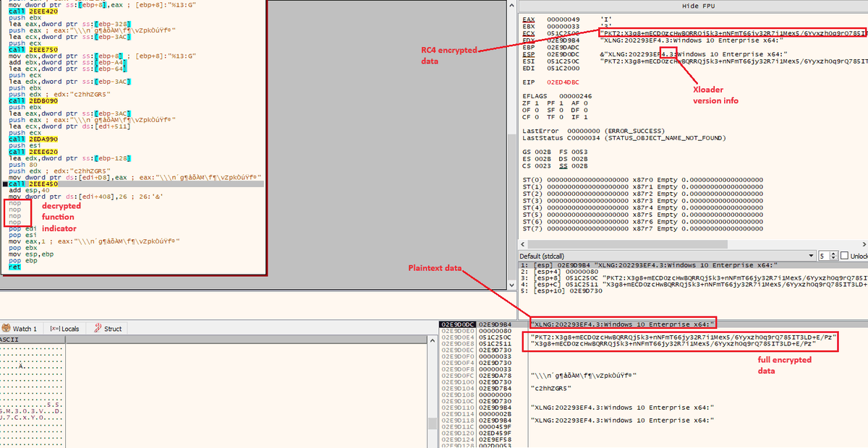Image resolution: width=868 pixels, height=448 pixels.
Task: Click the SF flag in registers
Action: pos(556,110)
